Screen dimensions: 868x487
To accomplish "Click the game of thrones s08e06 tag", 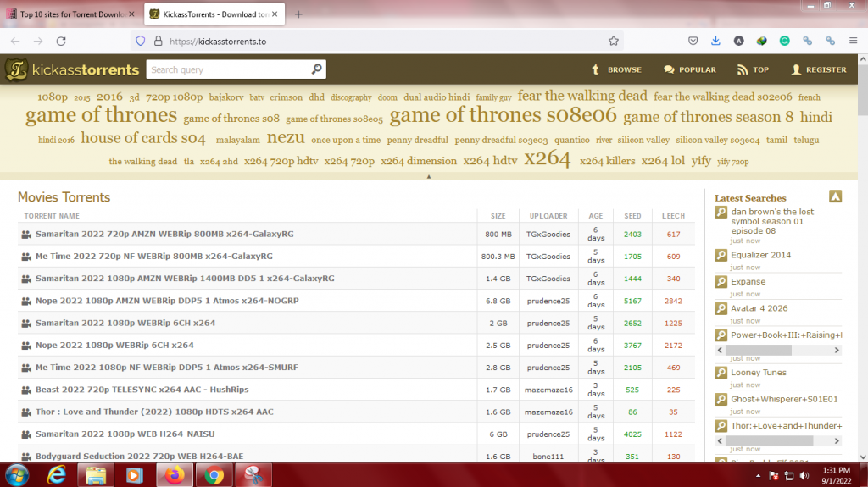I will [503, 115].
